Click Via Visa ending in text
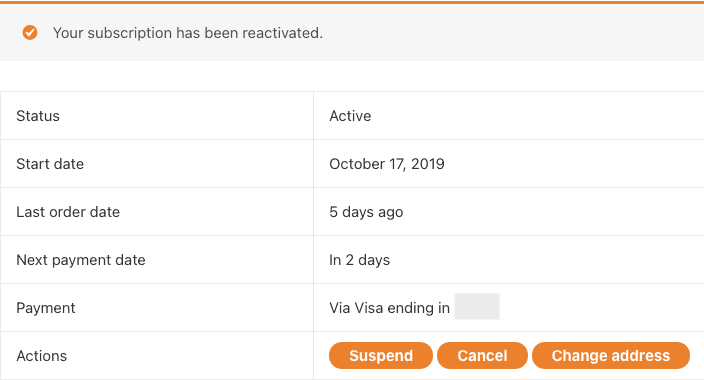Screen dimensions: 704x380 (389, 308)
